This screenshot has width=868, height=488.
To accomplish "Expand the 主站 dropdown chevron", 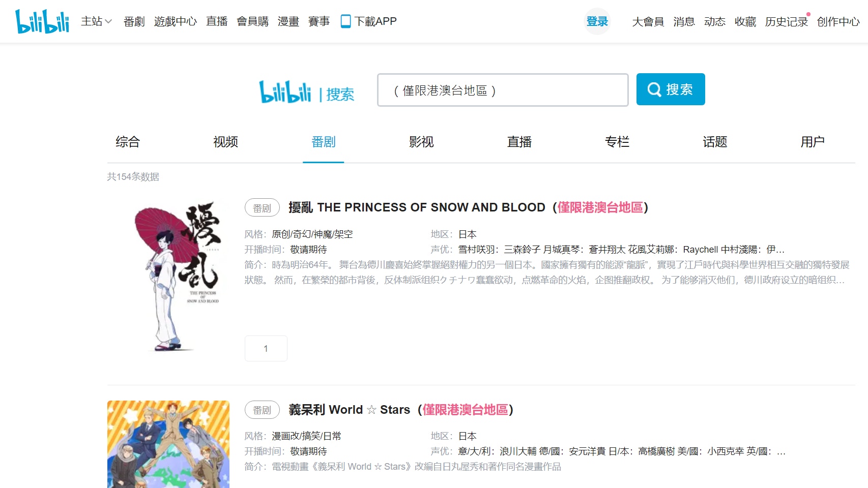I will (x=108, y=22).
